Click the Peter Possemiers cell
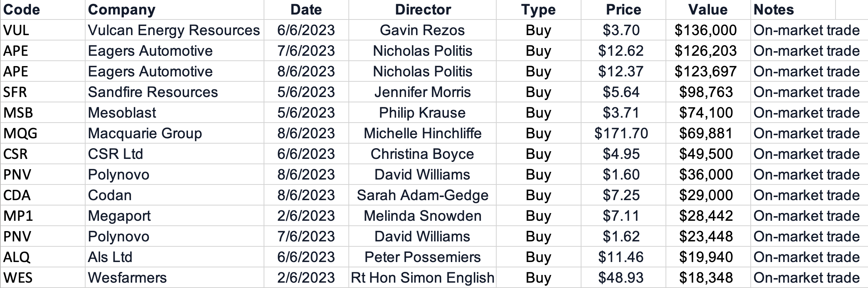This screenshot has width=868, height=288. pyautogui.click(x=422, y=257)
